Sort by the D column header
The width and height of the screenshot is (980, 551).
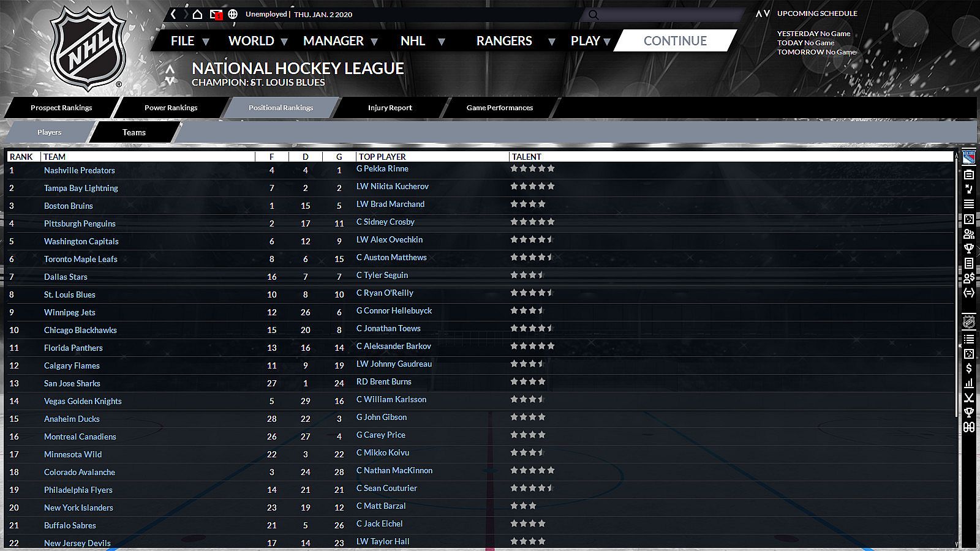[x=306, y=157]
